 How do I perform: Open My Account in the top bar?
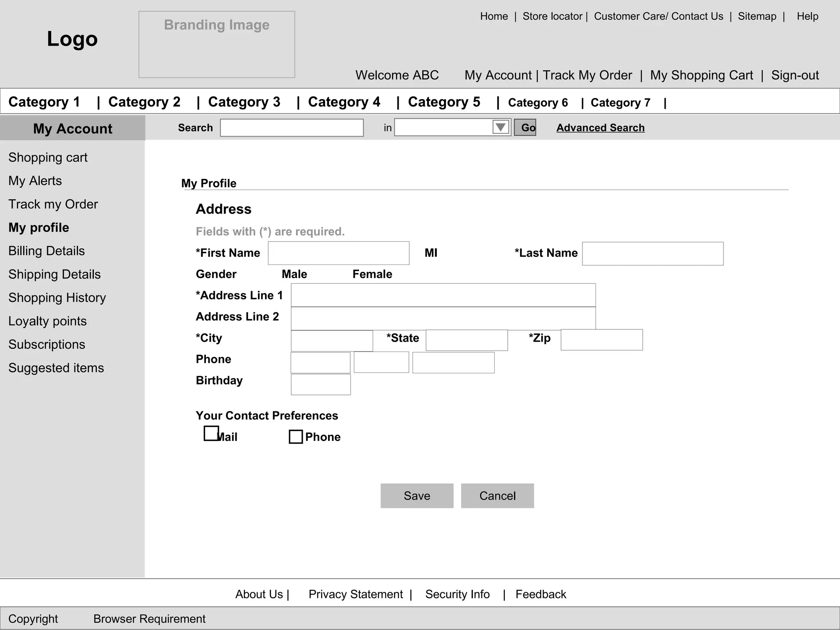[498, 75]
